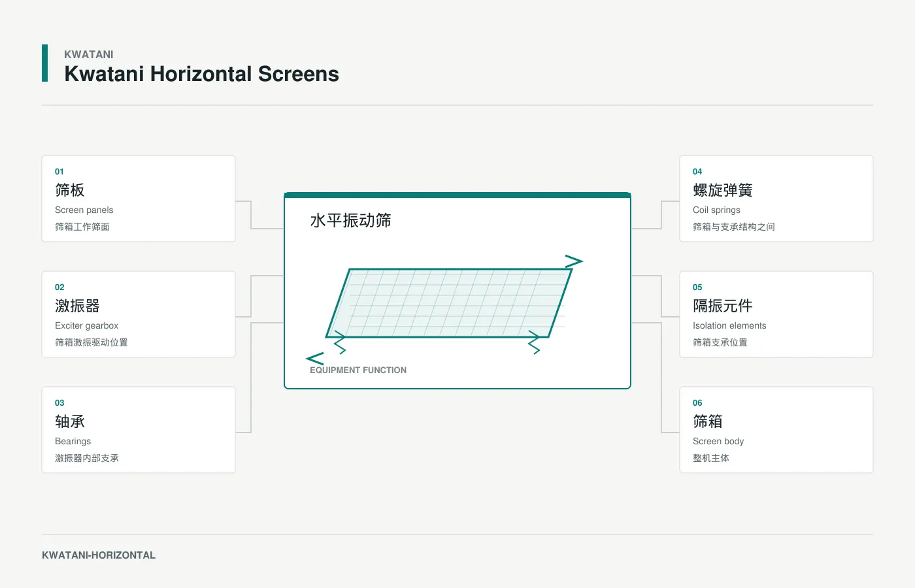Click the '04' card number
Viewport: 915px width, 588px height.
click(697, 172)
